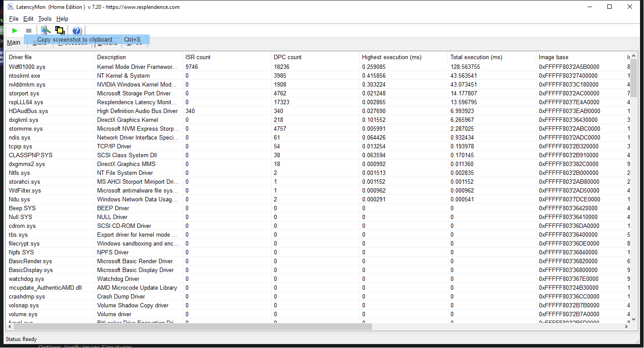Viewport: 644px width, 348px height.
Task: Select the WdFilter.sys driver row
Action: coord(318,190)
